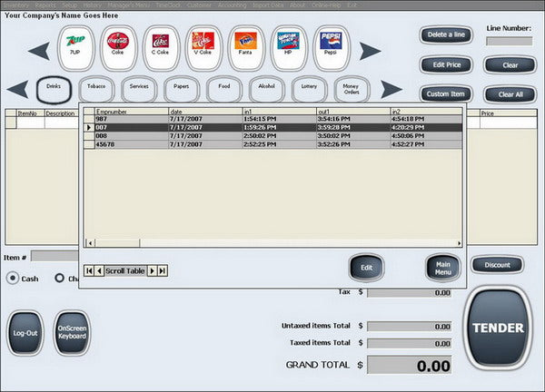This screenshot has width=545, height=392.
Task: Go to next record in Scroll Table
Action: point(152,270)
